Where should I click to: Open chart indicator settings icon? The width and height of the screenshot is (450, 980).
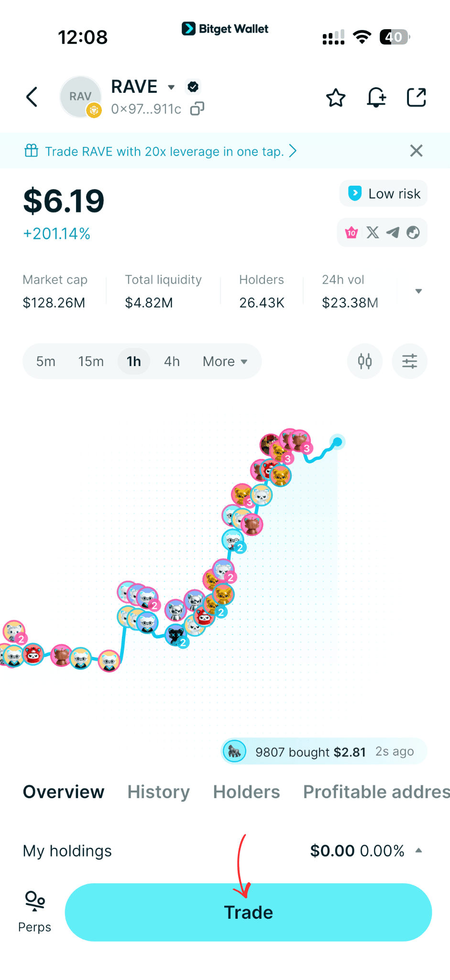point(409,361)
